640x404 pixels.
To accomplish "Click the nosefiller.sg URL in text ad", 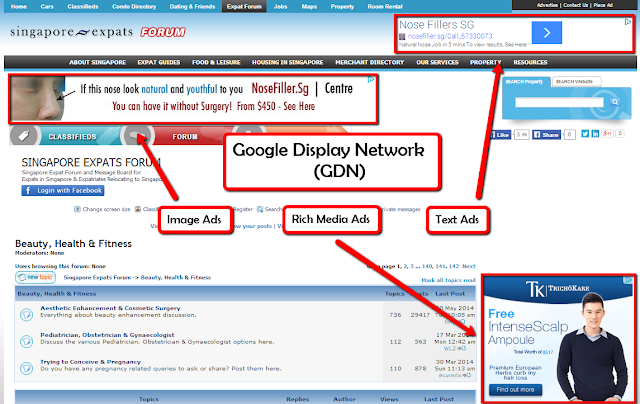I will pyautogui.click(x=450, y=36).
